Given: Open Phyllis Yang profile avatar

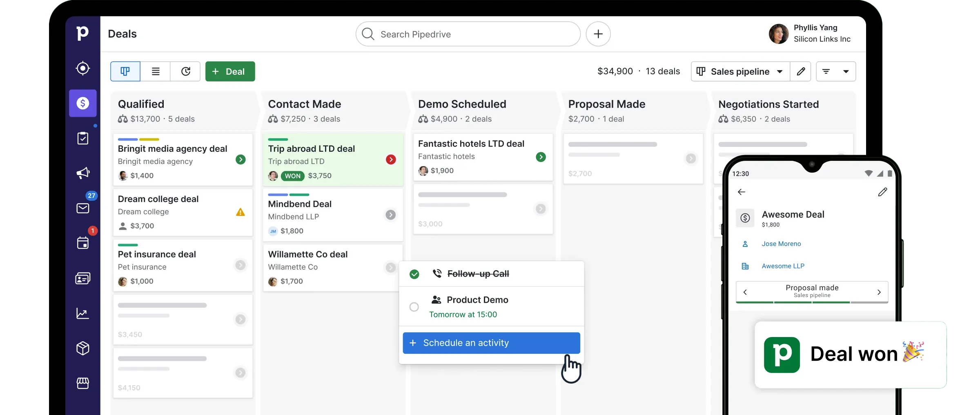Looking at the screenshot, I should (x=779, y=33).
